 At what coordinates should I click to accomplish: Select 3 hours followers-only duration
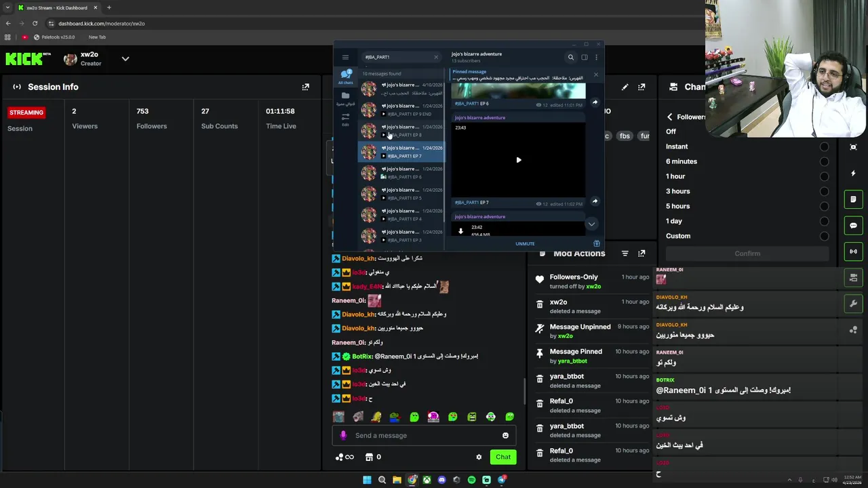pos(824,191)
